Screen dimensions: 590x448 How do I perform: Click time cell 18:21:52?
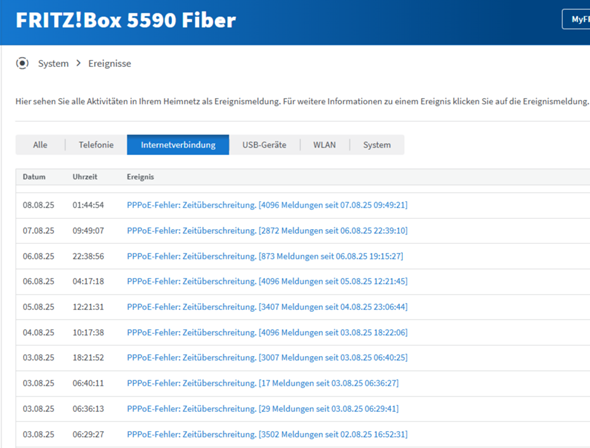[88, 358]
